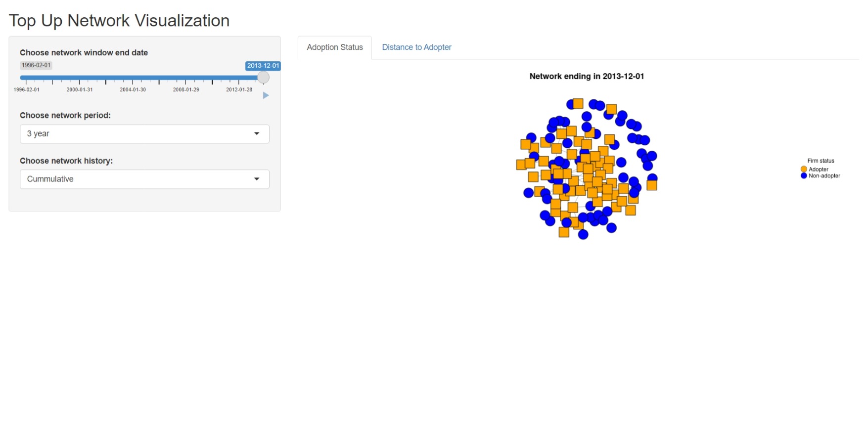Click the round end-date slider handle
868x421 pixels.
point(264,78)
